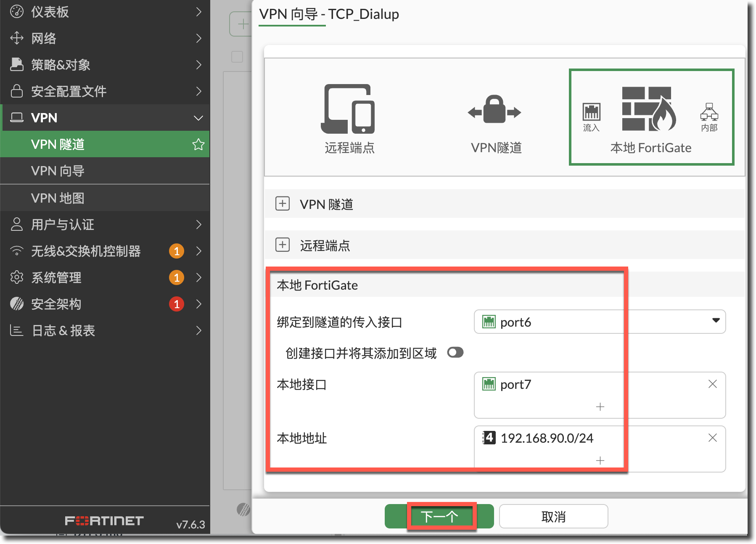The image size is (756, 544).
Task: Select the remote endpoint (远程端点) devices icon
Action: pyautogui.click(x=348, y=109)
